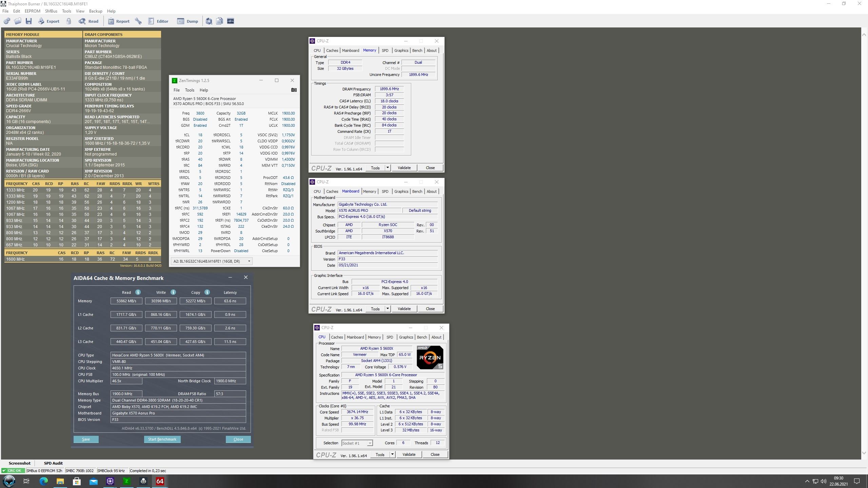Expand Tools dropdown arrow in CPU-Z CPU window

pos(392,454)
